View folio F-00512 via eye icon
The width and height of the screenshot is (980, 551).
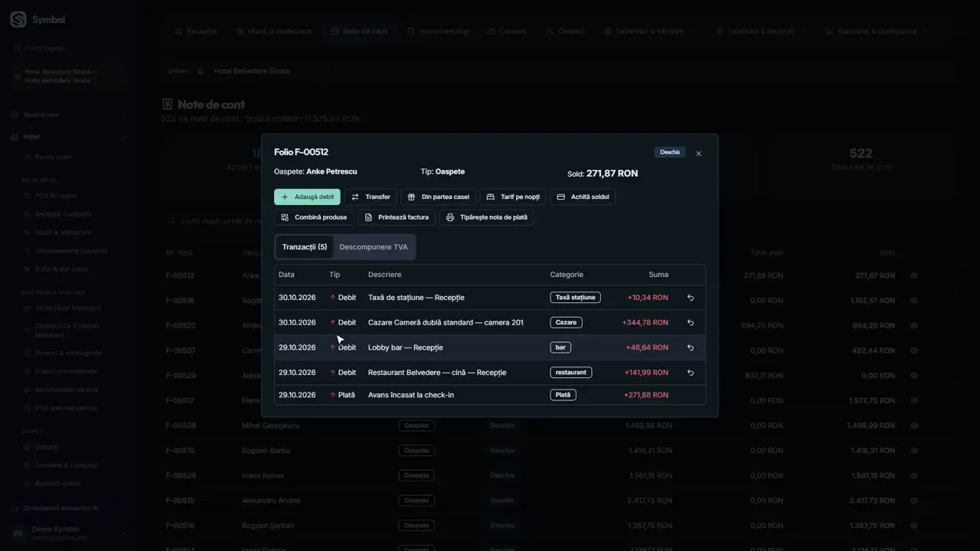(914, 275)
